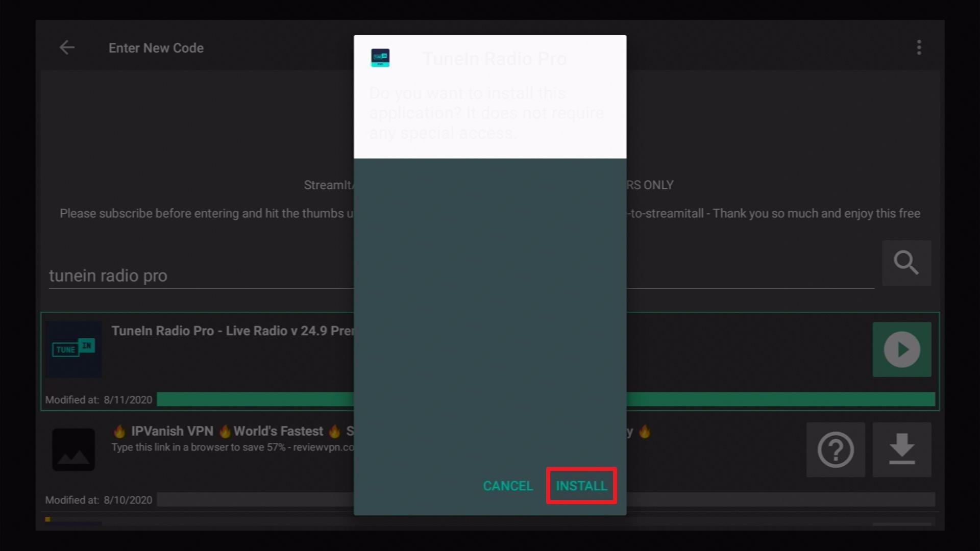Click the TuneIn Radio Pro icon in the dialog
This screenshot has width=980, height=551.
tap(380, 58)
